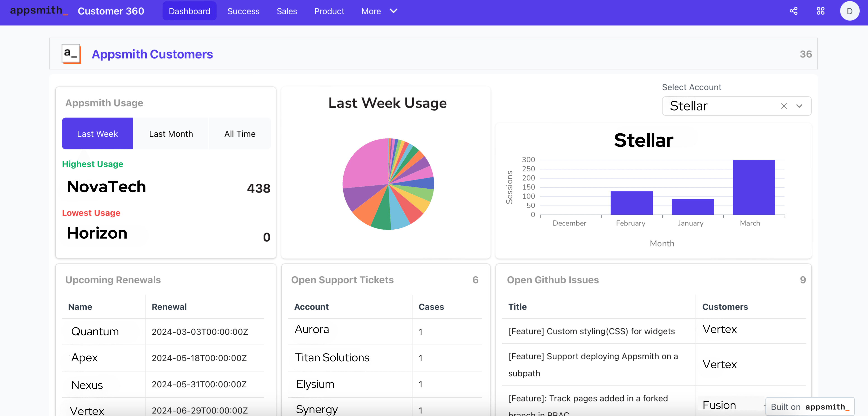Expand the Select Account dropdown arrow

(x=799, y=106)
